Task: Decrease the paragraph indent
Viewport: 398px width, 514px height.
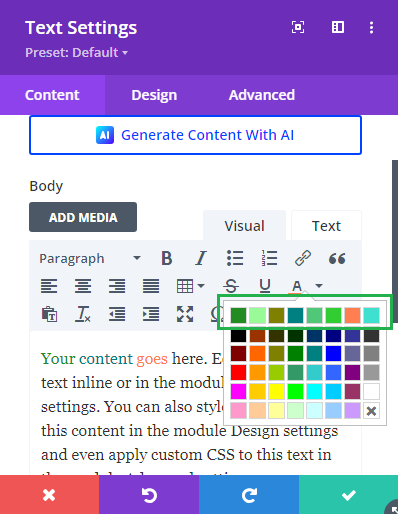Action: (x=117, y=314)
